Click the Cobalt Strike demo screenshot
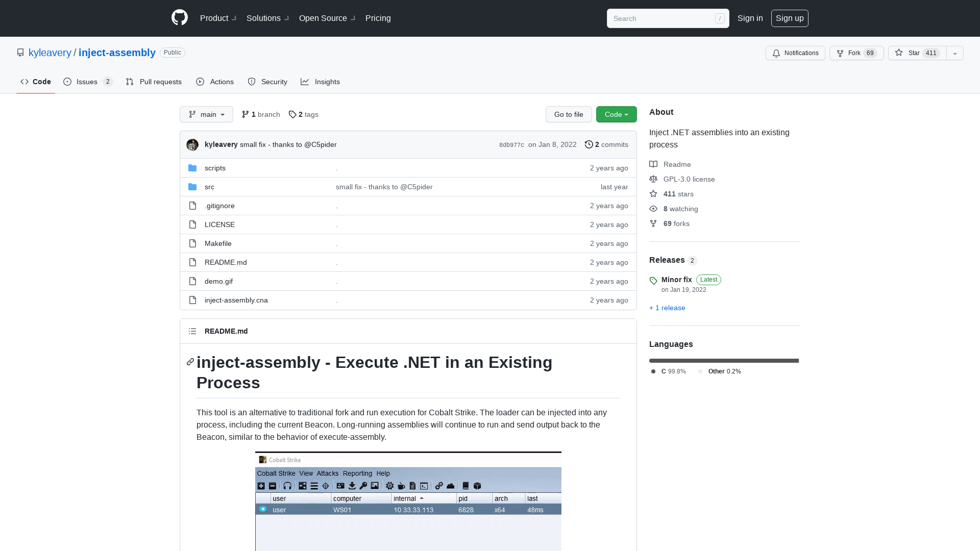Viewport: 980px width, 551px height. tap(408, 501)
